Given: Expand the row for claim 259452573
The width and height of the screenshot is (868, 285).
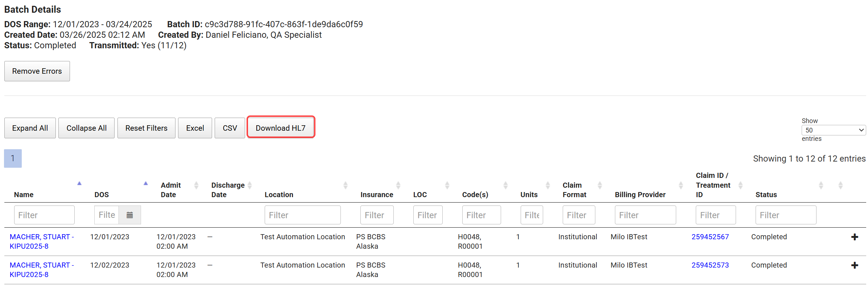Looking at the screenshot, I should click(x=855, y=265).
